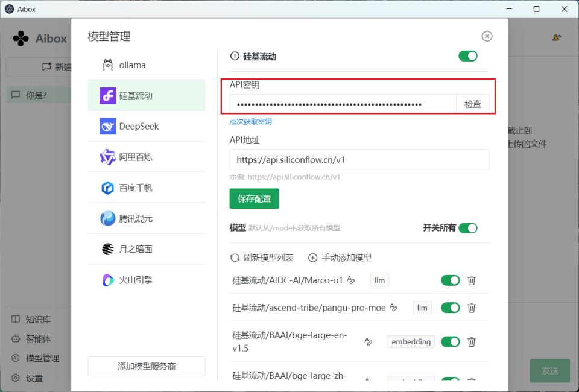The height and width of the screenshot is (392, 579).
Task: Click the chat bubble icon beside 你是?
Action: click(16, 95)
